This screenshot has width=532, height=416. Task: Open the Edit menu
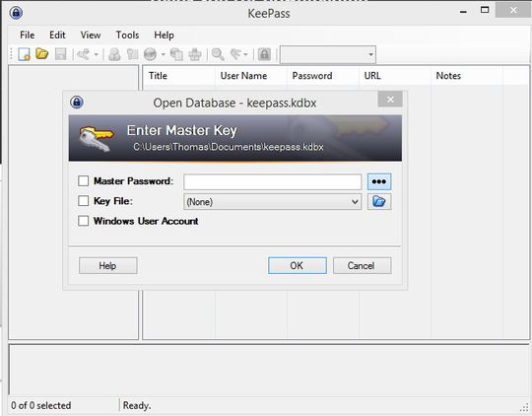coord(57,35)
